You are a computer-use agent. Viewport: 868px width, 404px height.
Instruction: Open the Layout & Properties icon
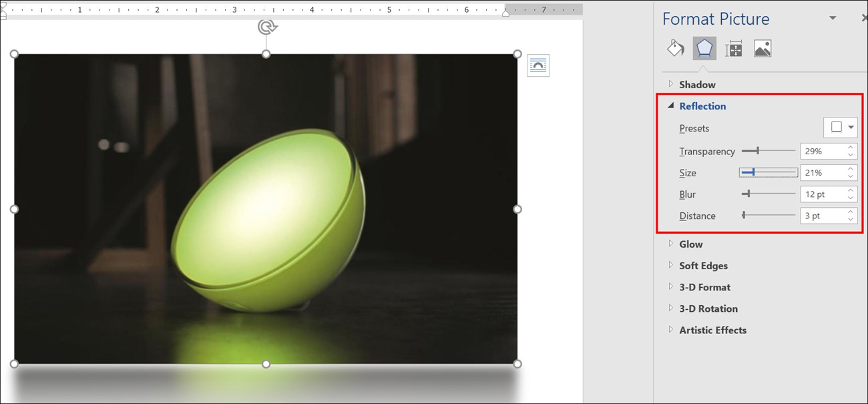click(734, 49)
